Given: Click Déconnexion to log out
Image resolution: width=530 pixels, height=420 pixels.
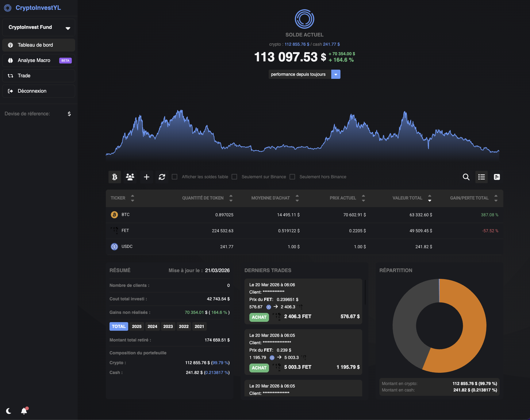Looking at the screenshot, I should tap(32, 91).
